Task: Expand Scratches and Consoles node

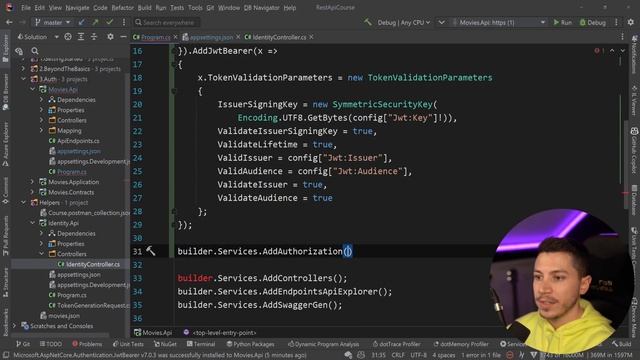Action: coord(14,326)
